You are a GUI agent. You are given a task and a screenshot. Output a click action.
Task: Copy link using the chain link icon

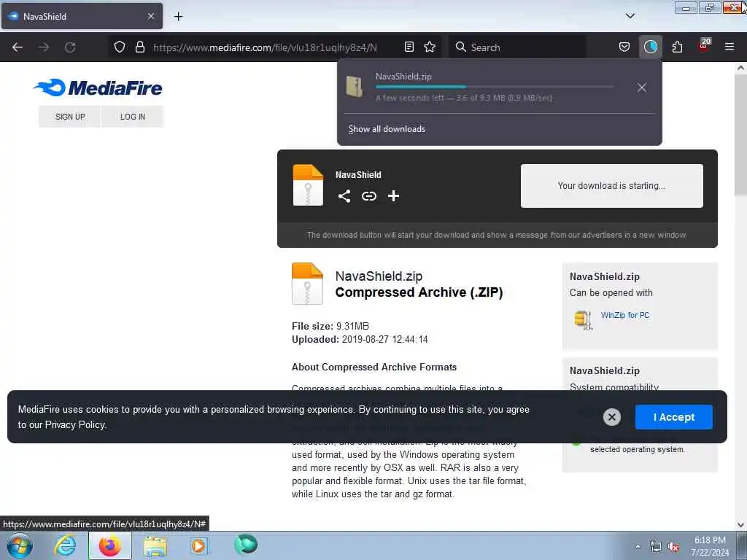tap(368, 196)
